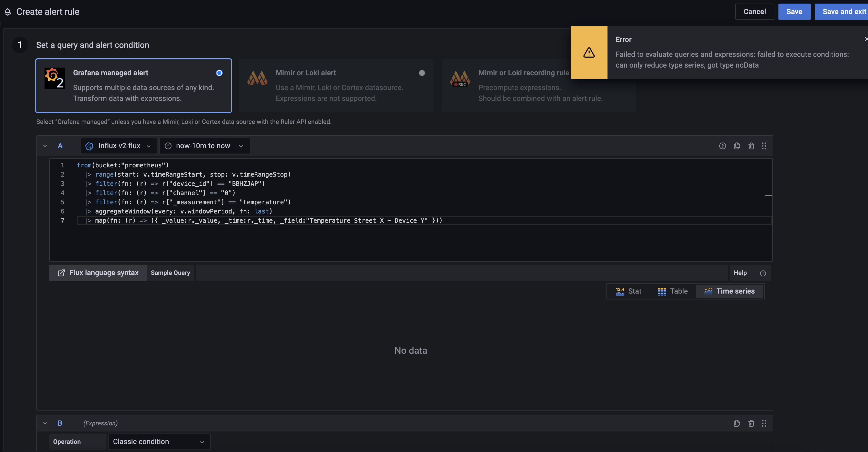Open the Classic condition dropdown

click(159, 442)
